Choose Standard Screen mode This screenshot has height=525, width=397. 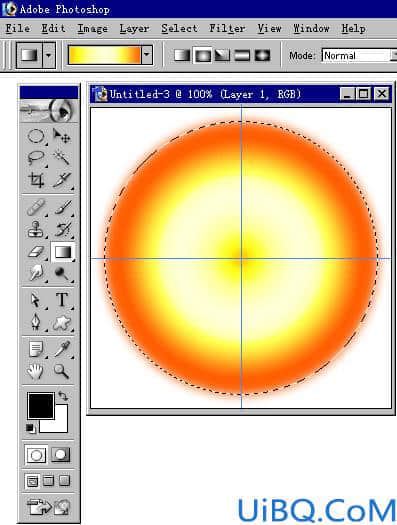tap(32, 481)
